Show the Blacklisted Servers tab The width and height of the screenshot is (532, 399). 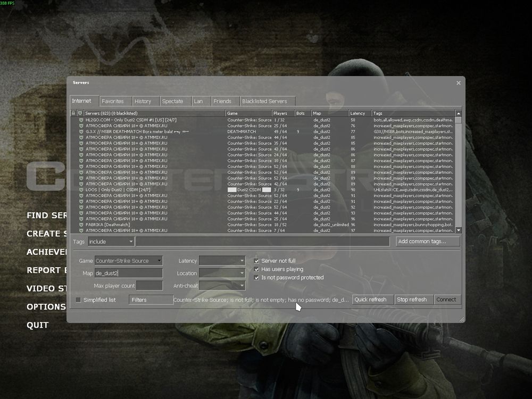268,101
